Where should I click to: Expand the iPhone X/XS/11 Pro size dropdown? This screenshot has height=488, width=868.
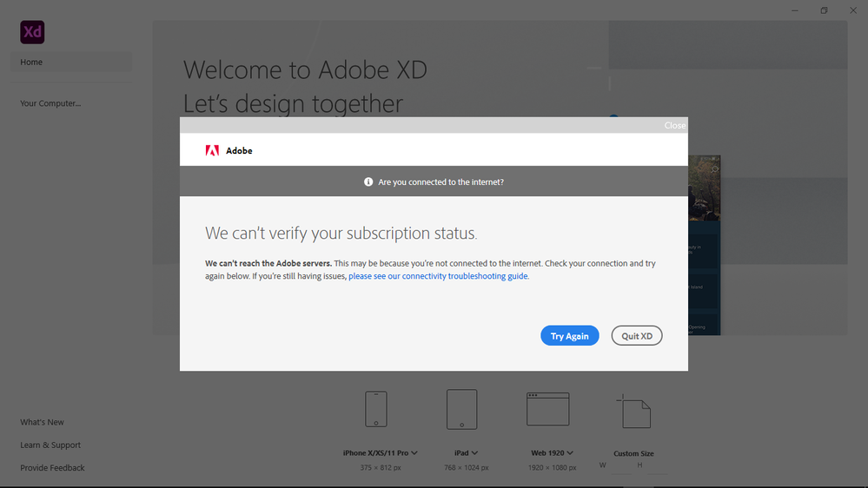point(414,452)
